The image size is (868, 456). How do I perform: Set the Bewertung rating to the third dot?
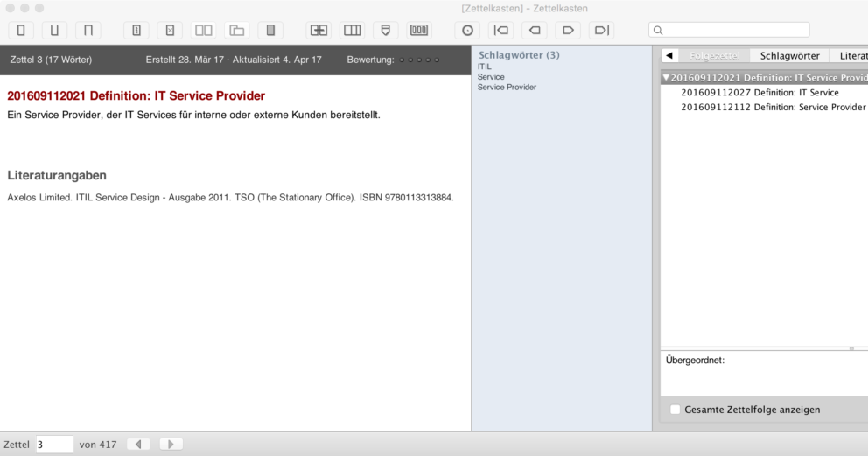[x=419, y=60]
